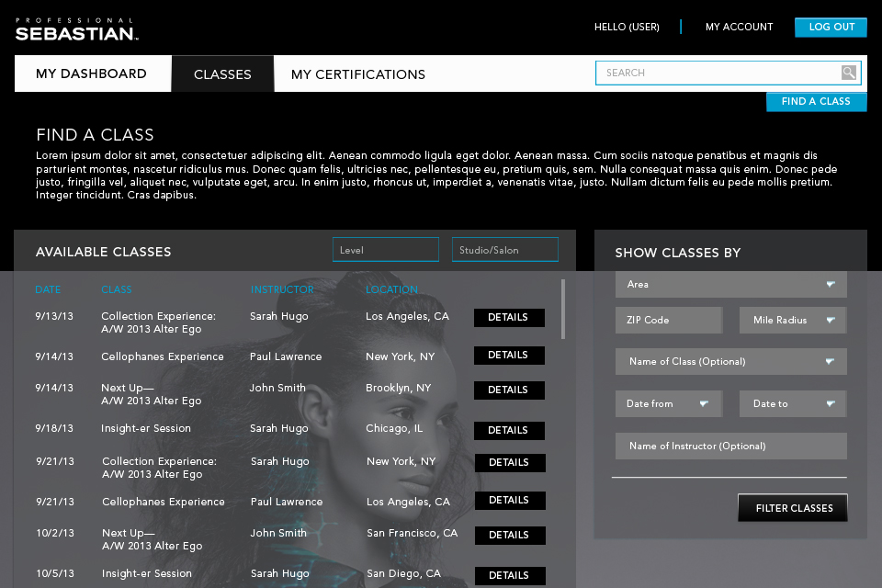Open the Date from dropdown
Viewport: 882px width, 588px height.
point(669,403)
